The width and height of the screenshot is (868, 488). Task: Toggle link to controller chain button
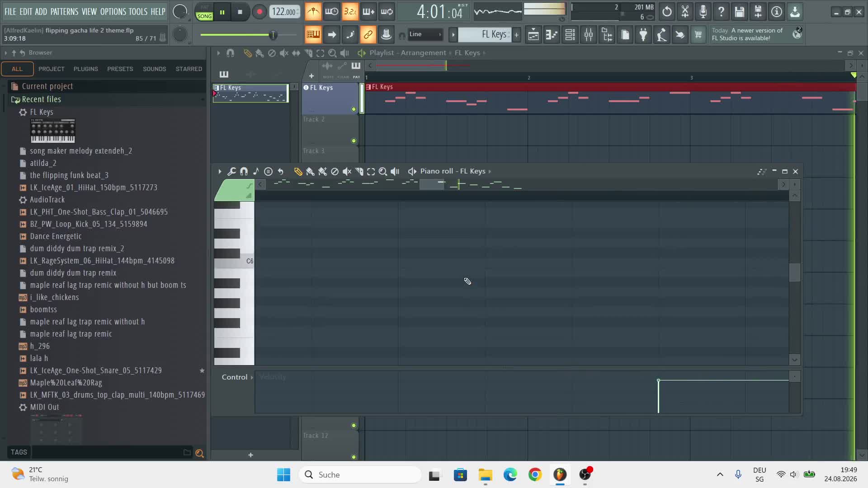[368, 34]
